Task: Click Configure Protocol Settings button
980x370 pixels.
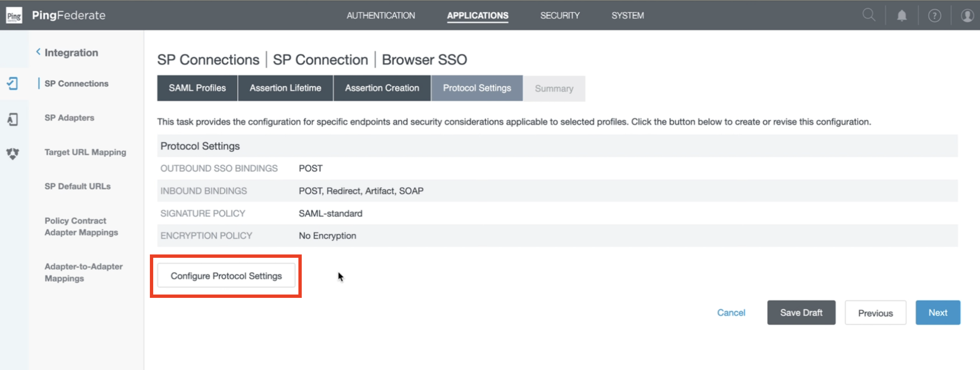Action: (226, 275)
